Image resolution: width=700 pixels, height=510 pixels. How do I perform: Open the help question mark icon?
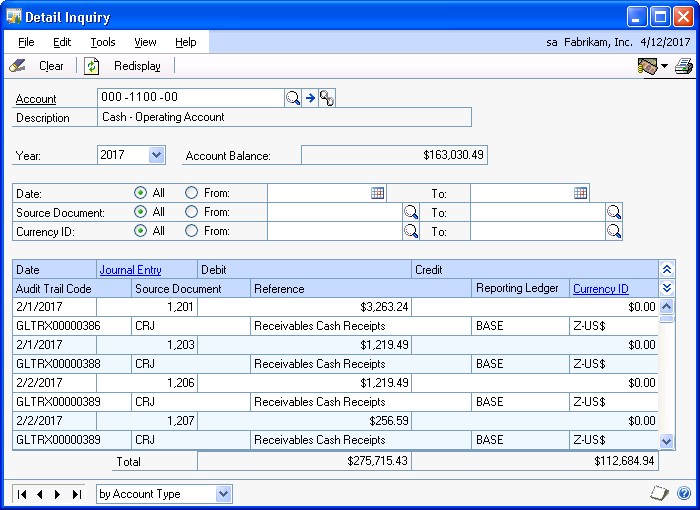(x=683, y=493)
